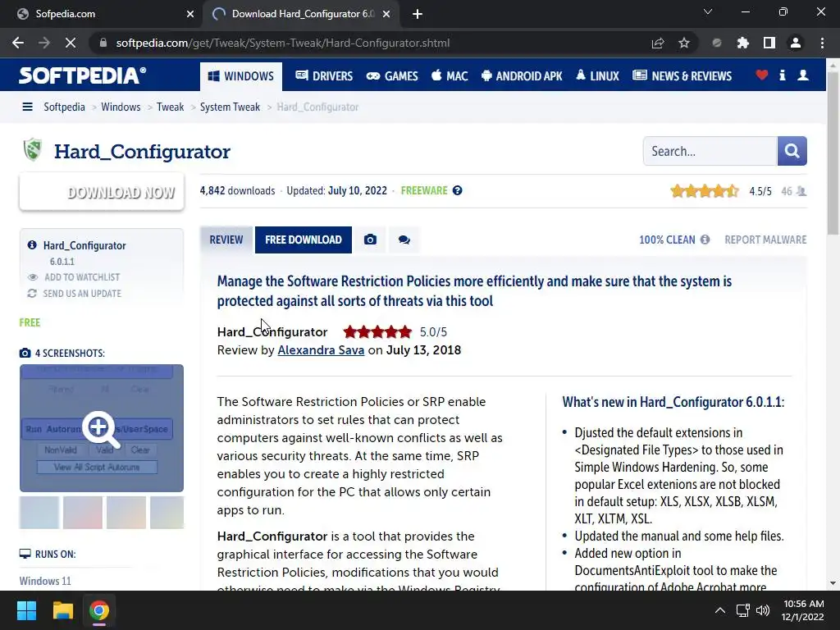
Task: Click the browser address bar URL
Action: click(x=283, y=43)
